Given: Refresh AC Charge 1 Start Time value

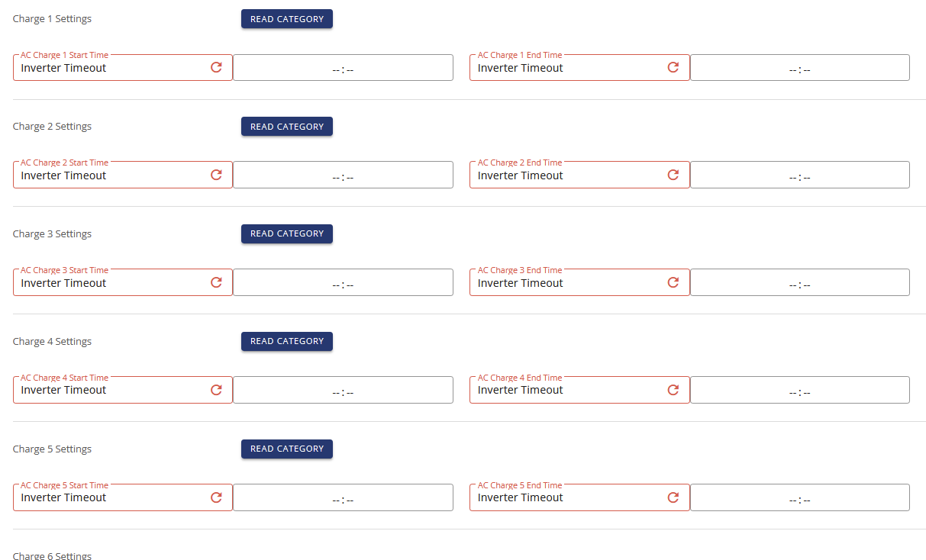Looking at the screenshot, I should point(216,67).
